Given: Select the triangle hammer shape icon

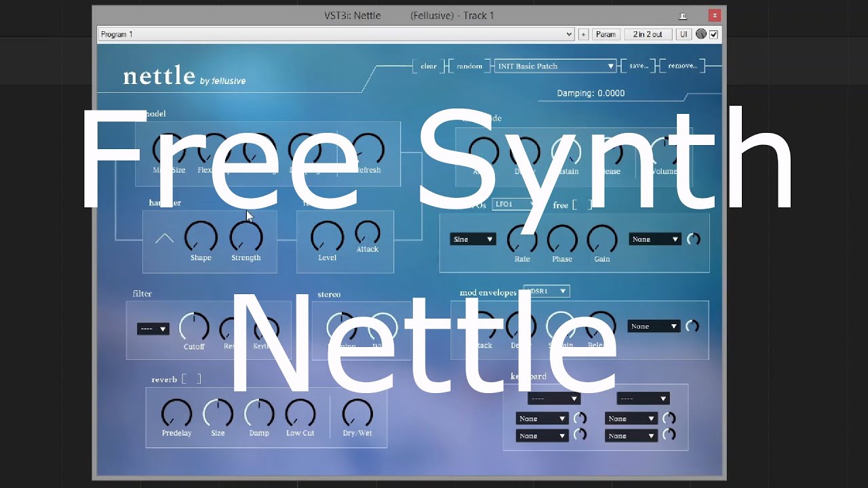Looking at the screenshot, I should (x=164, y=239).
